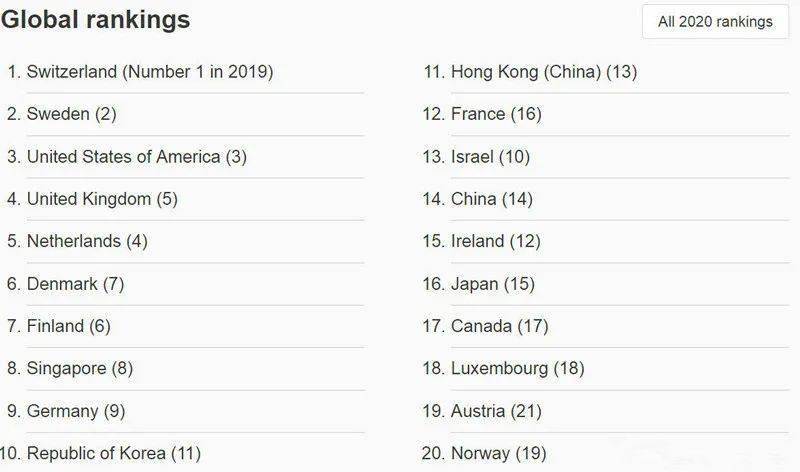This screenshot has width=800, height=472.
Task: Click the Luxembourg ranking row
Action: coord(517,369)
